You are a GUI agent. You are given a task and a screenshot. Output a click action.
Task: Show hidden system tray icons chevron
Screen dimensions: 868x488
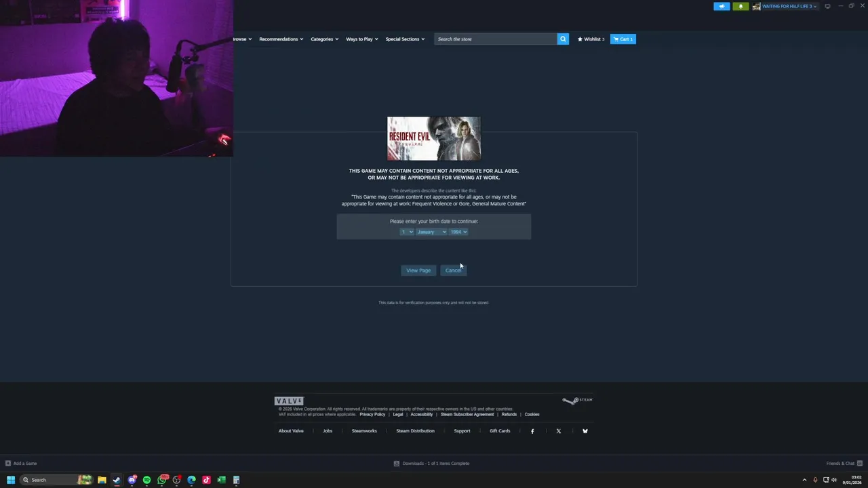pyautogui.click(x=804, y=480)
